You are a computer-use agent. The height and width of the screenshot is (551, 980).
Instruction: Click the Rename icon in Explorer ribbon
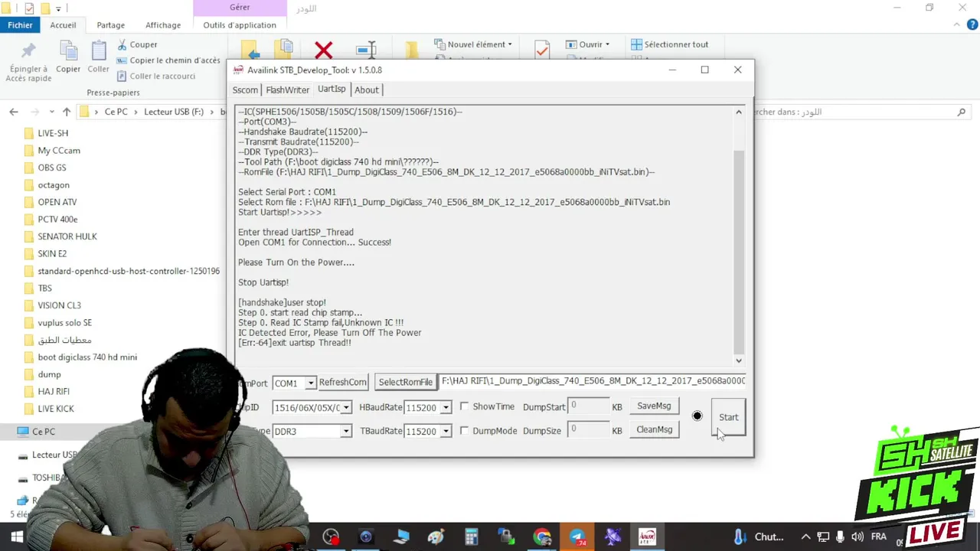(367, 51)
